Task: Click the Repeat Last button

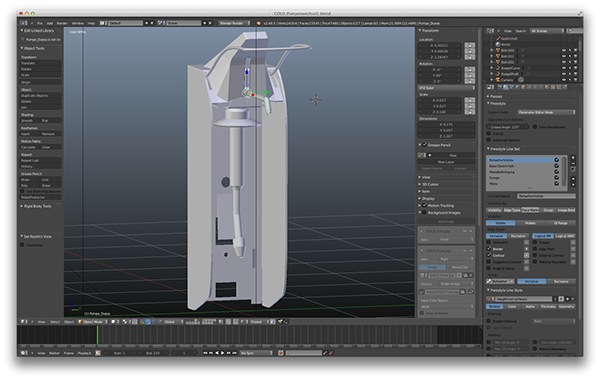Action: pyautogui.click(x=40, y=160)
